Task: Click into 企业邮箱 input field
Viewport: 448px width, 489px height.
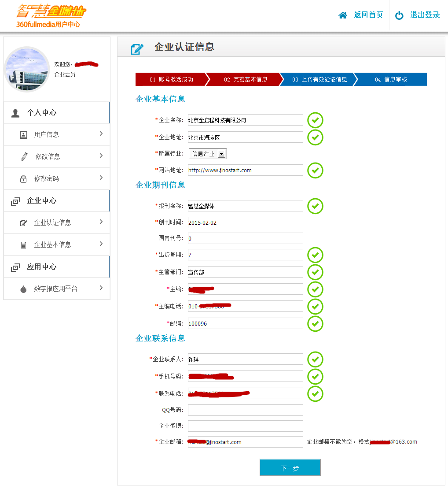Action: (x=246, y=442)
